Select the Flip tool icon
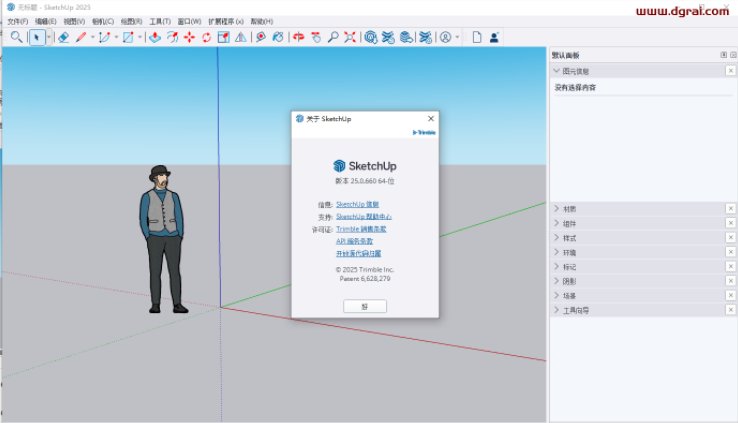Viewport: 738px width, 423px height. click(241, 37)
